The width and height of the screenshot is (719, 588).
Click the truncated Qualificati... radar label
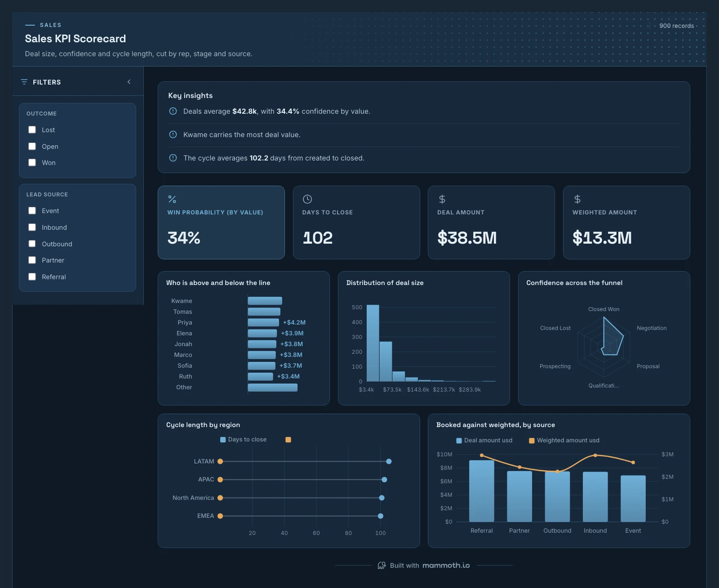pos(604,386)
